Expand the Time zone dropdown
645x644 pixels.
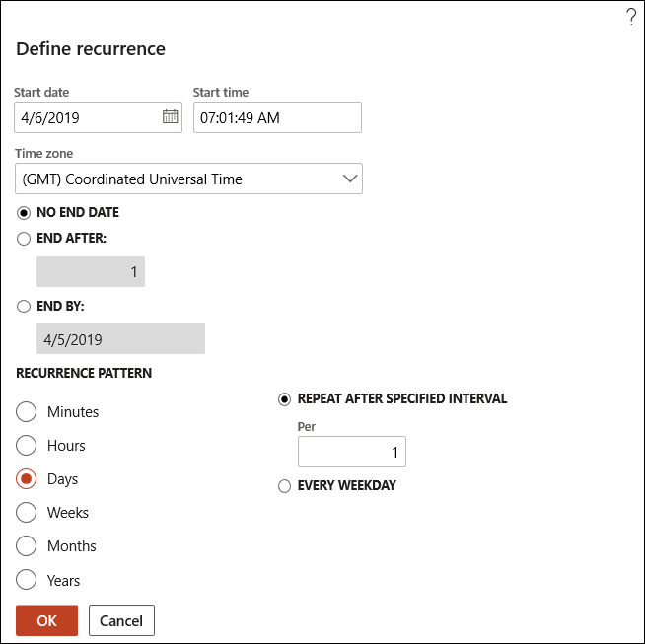349,179
